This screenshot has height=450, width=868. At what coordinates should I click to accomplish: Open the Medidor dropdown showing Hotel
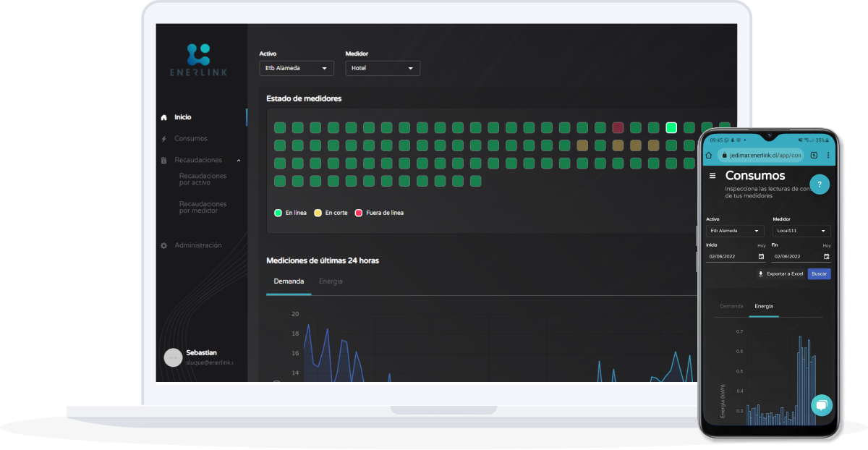383,67
